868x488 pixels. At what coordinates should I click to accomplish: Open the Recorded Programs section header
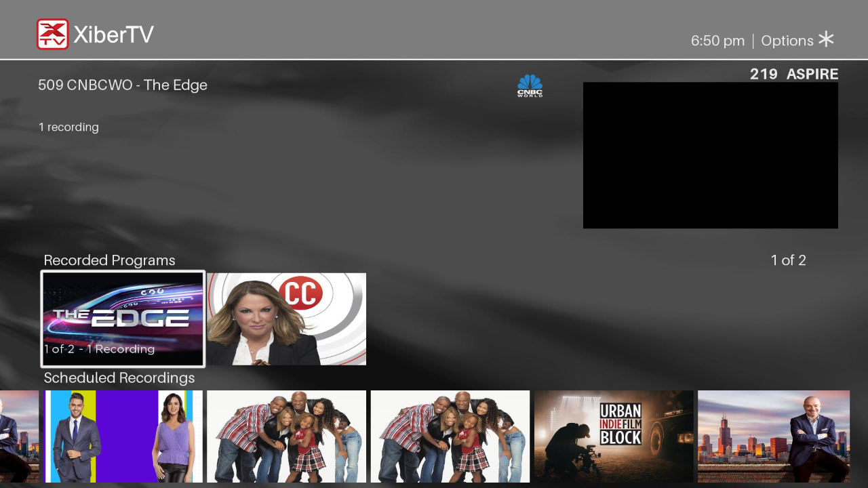[x=108, y=260]
